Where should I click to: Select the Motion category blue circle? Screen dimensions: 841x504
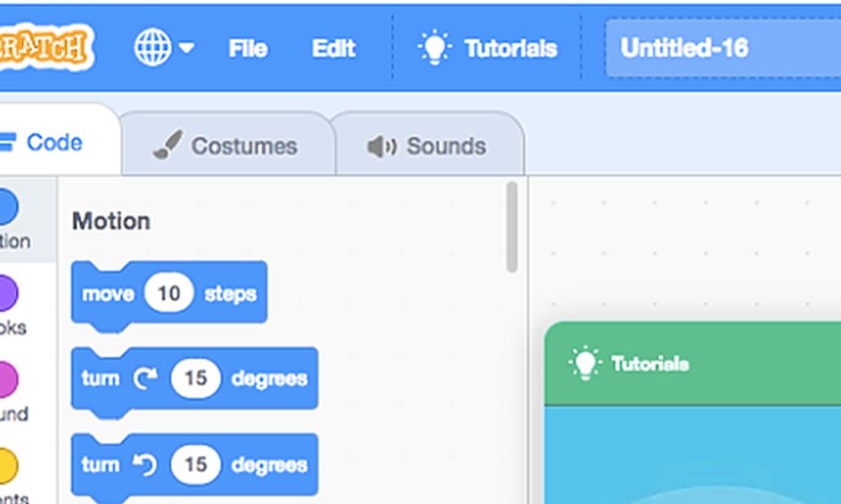[8, 207]
